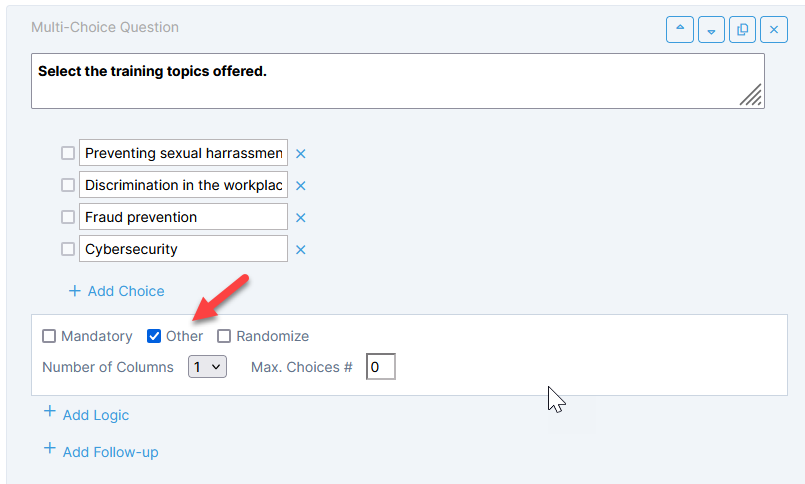Click the Max. Choices number field

pos(380,367)
